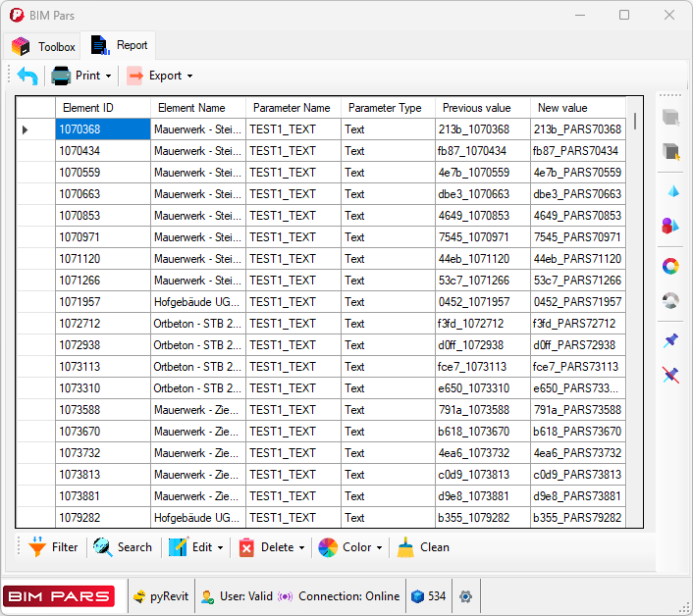
Task: Open the Print dropdown menu
Action: 82,76
